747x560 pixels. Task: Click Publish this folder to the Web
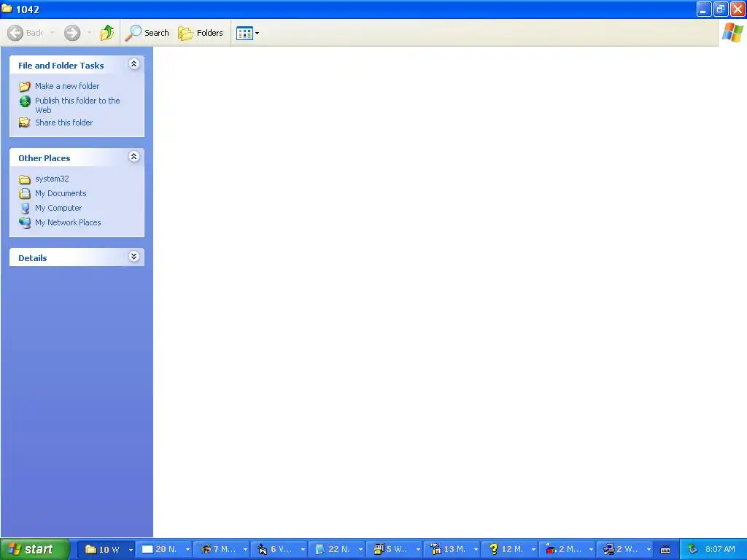pos(77,105)
